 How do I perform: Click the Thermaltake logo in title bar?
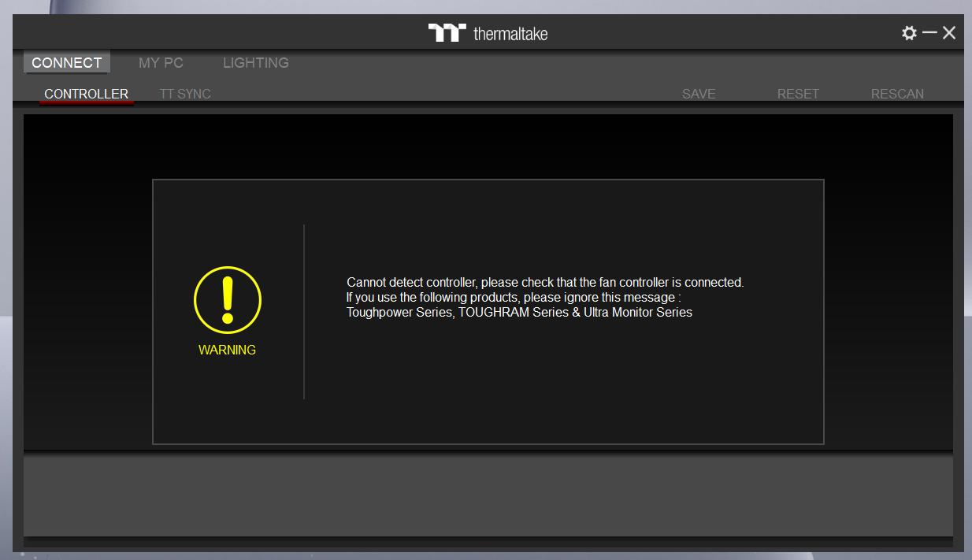pyautogui.click(x=488, y=33)
